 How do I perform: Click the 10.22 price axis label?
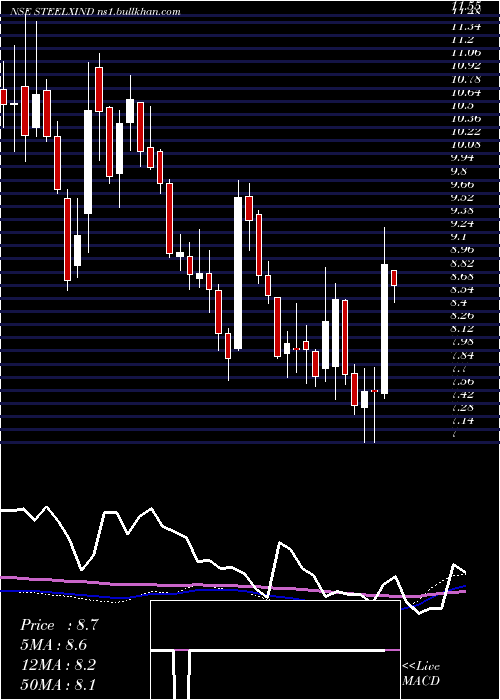pos(466,132)
